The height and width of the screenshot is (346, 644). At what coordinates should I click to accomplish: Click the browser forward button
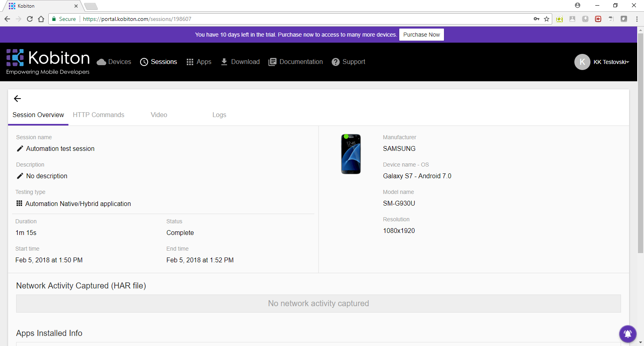(19, 19)
